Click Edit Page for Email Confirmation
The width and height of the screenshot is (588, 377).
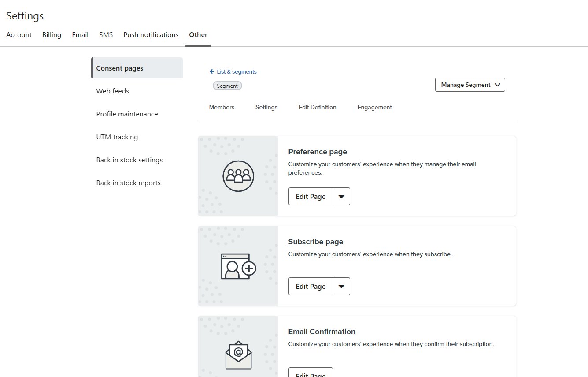[311, 373]
